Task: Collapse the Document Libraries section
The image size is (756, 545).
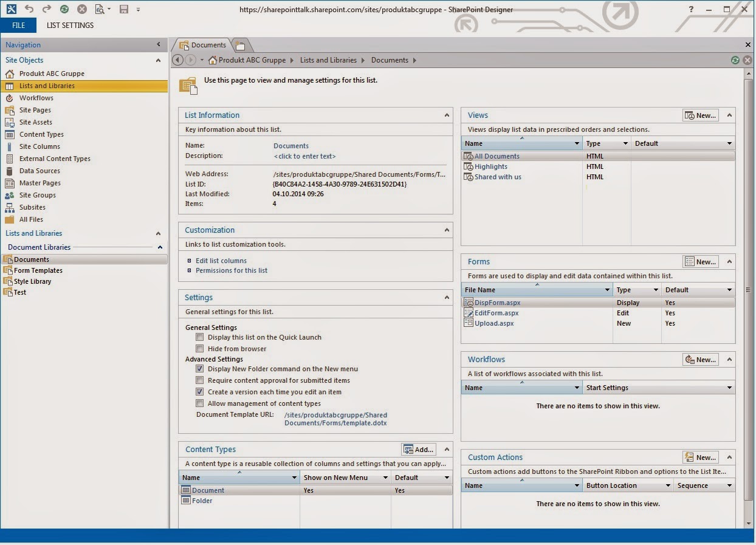Action: tap(160, 247)
